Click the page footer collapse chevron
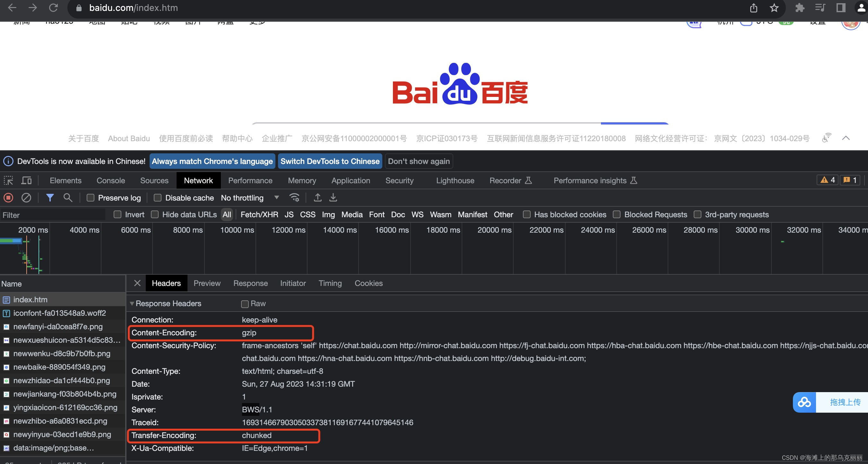 point(846,138)
